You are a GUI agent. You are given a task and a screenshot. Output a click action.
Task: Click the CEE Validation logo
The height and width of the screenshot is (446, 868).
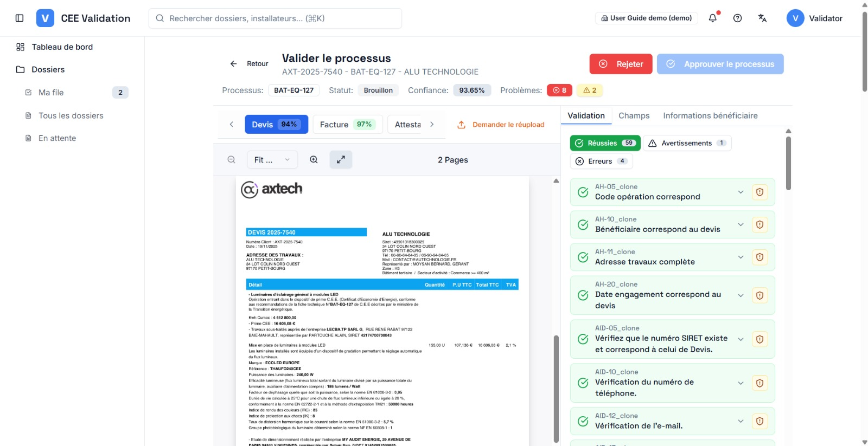click(x=45, y=18)
